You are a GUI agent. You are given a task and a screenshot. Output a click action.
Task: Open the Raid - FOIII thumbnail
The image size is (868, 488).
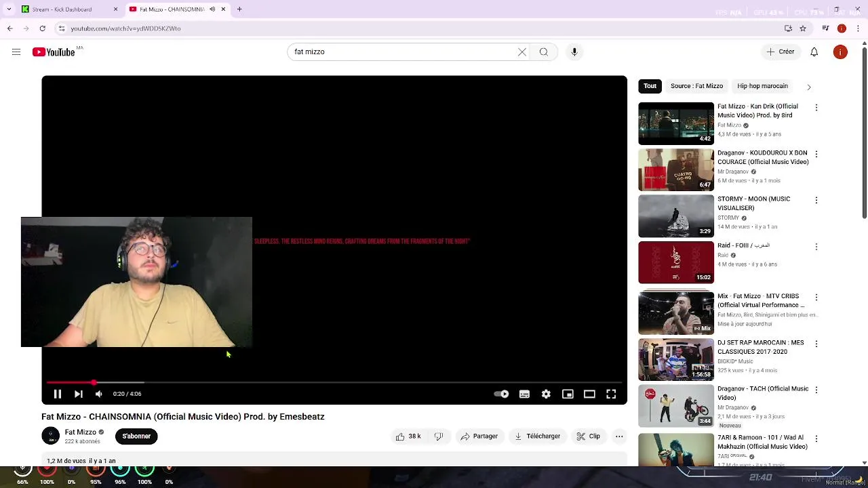tap(676, 262)
